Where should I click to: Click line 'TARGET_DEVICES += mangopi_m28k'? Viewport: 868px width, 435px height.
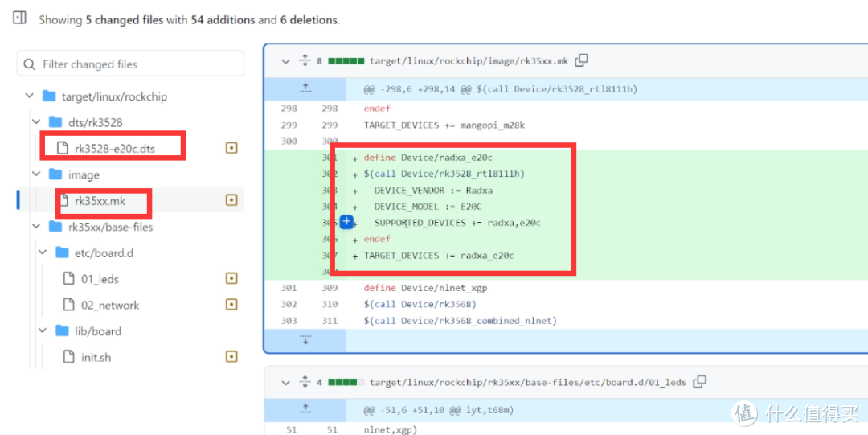[x=444, y=125]
